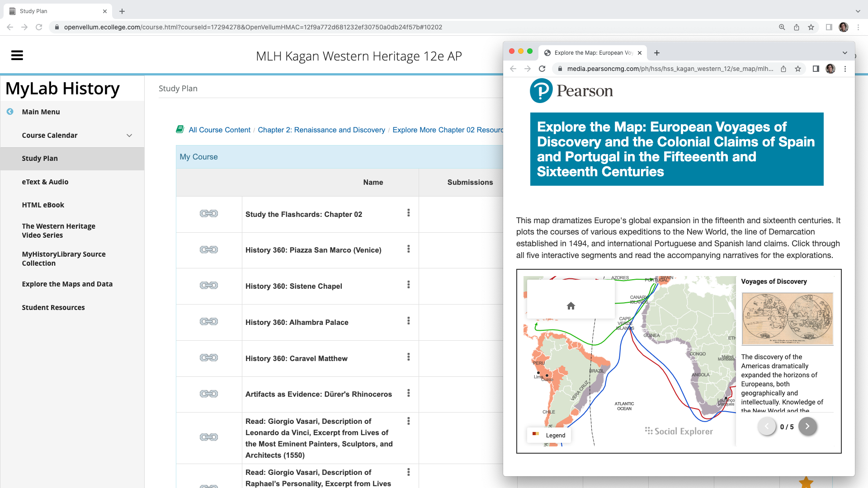The width and height of the screenshot is (868, 488).
Task: Bookmark the Pearson page with the star icon
Action: 798,69
